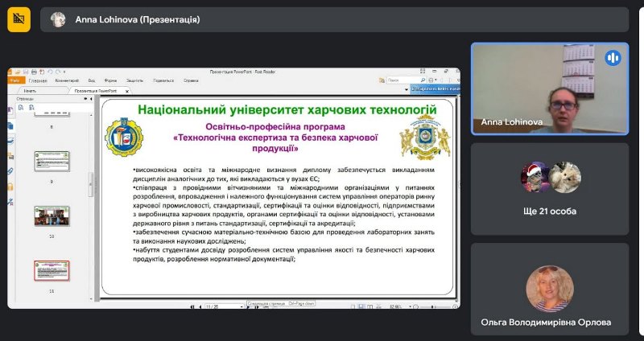Click the zoom out minus button
Viewport: 644px width, 341px height.
pos(416,306)
